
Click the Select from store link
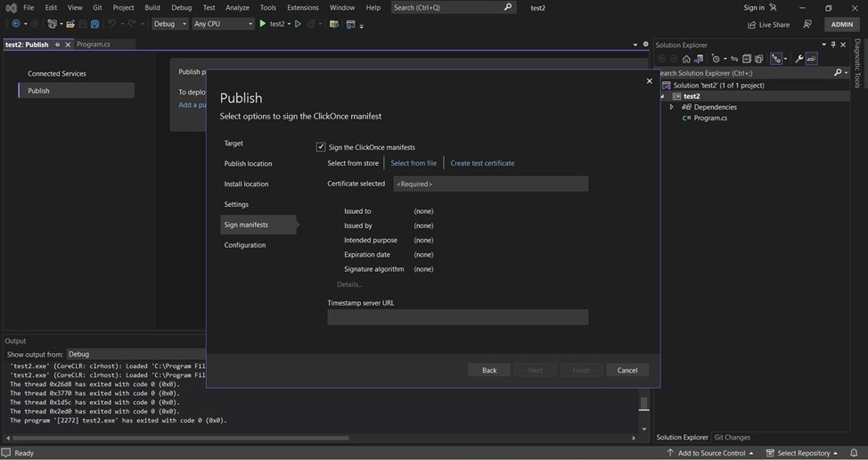click(353, 163)
